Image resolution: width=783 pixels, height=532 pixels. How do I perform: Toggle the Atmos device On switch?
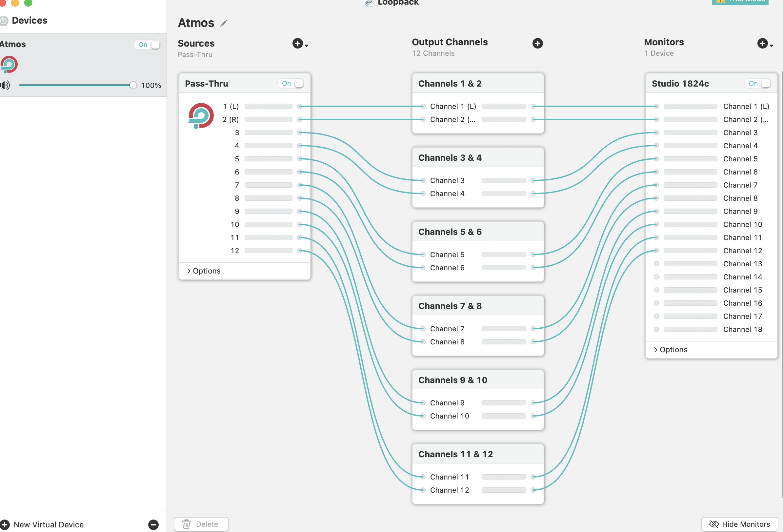pyautogui.click(x=147, y=45)
